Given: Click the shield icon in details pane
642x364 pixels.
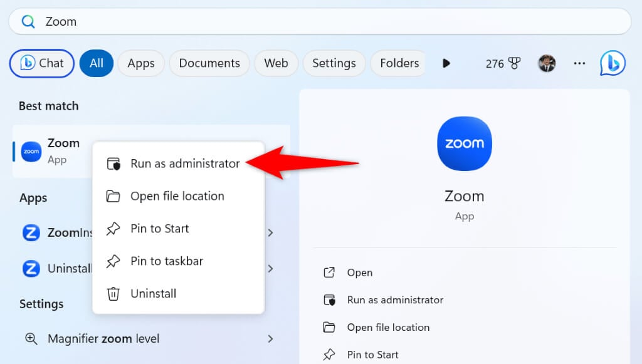Looking at the screenshot, I should tap(329, 300).
